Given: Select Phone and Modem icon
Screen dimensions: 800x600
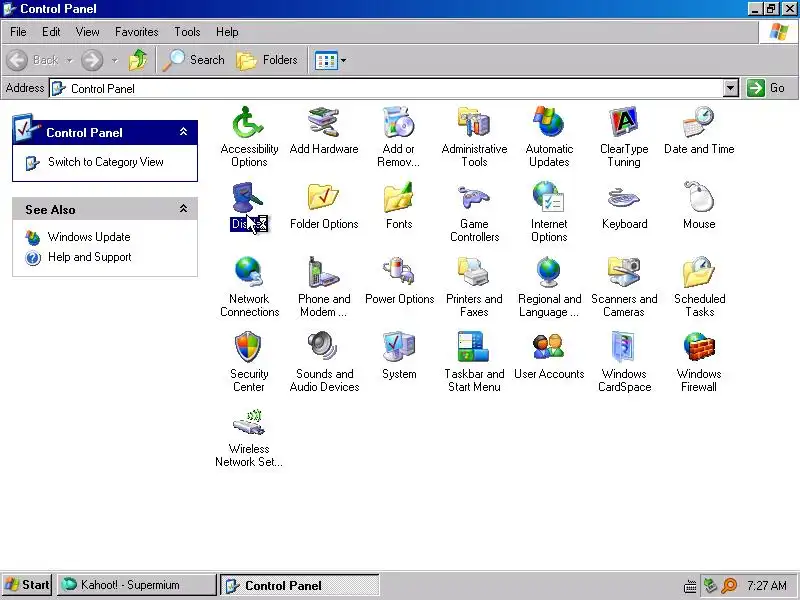Looking at the screenshot, I should point(323,273).
